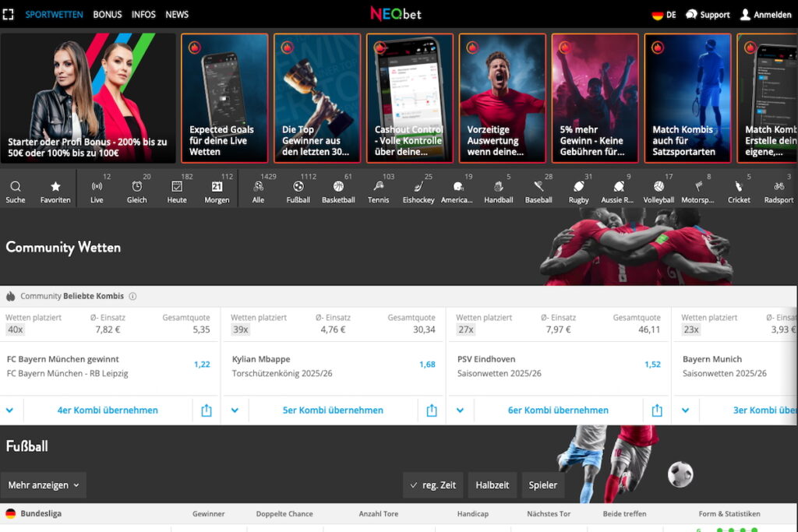The height and width of the screenshot is (532, 798).
Task: Share the 4er Kombi bet
Action: coord(206,410)
